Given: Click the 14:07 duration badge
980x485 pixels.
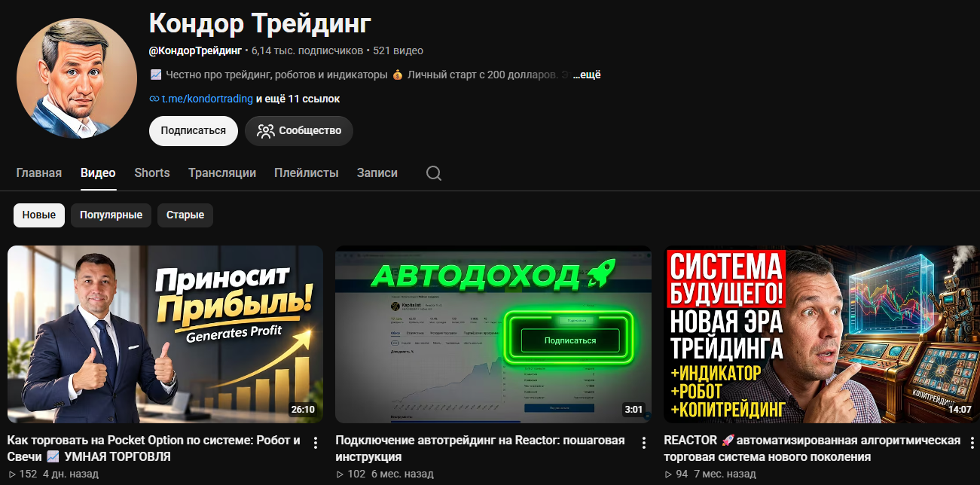Looking at the screenshot, I should coord(960,410).
